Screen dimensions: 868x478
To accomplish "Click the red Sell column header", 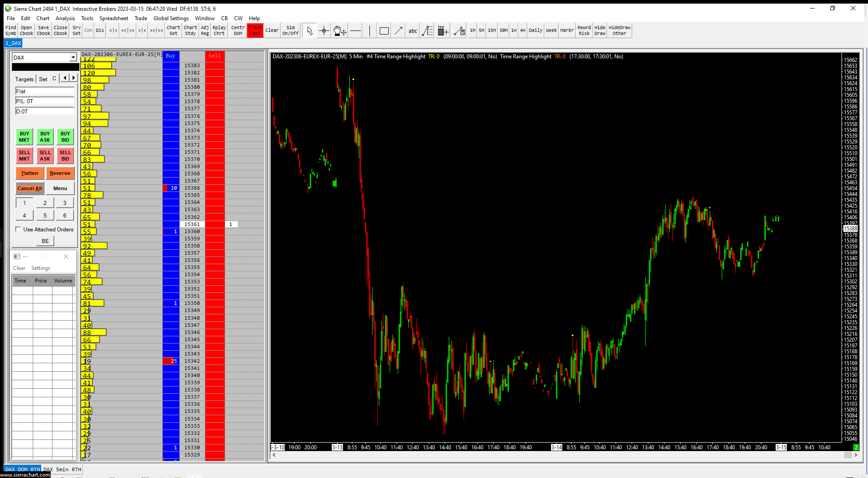I will [x=215, y=56].
